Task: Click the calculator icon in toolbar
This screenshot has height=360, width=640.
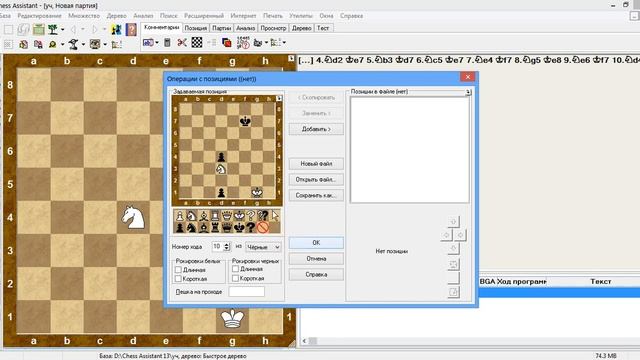Action: [167, 42]
